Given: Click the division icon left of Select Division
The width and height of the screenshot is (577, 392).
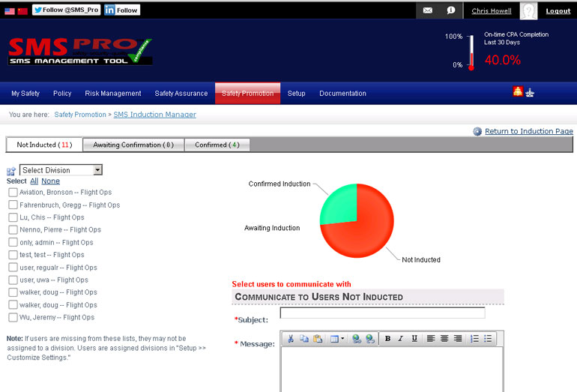Looking at the screenshot, I should (11, 171).
